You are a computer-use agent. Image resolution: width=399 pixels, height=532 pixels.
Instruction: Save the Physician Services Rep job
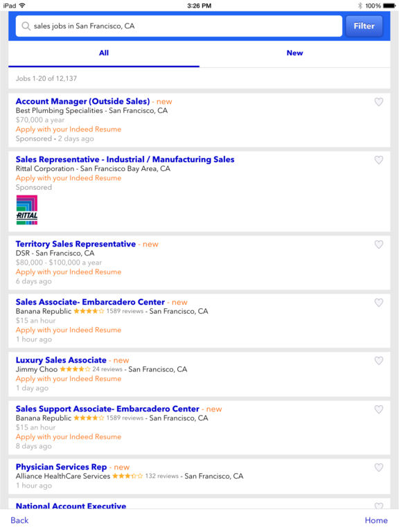[x=379, y=467]
